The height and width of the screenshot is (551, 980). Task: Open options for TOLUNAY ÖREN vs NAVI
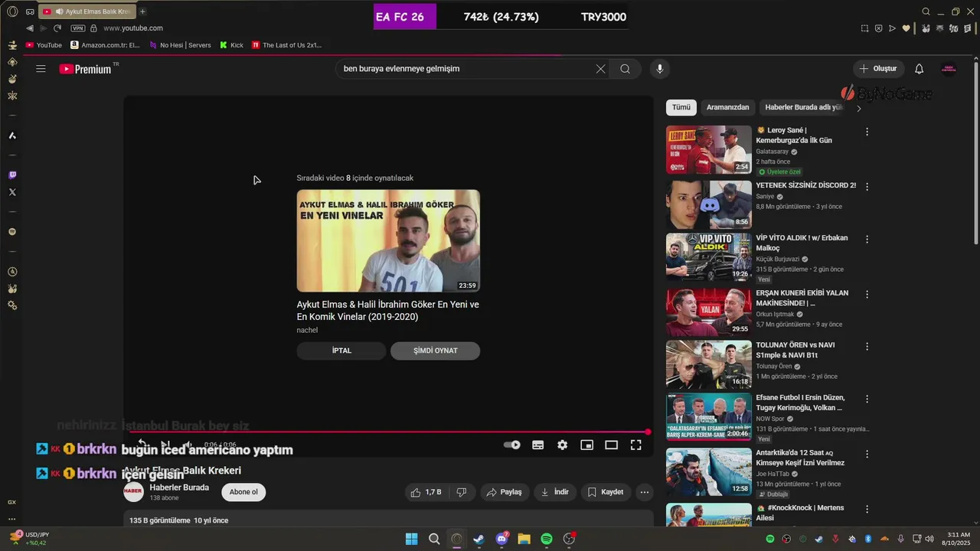point(867,346)
